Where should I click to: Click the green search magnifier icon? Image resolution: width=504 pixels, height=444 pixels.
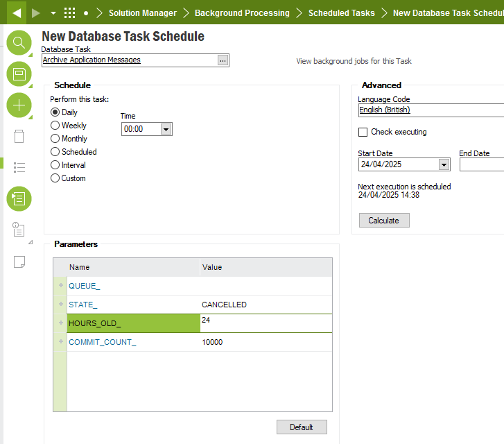(19, 42)
